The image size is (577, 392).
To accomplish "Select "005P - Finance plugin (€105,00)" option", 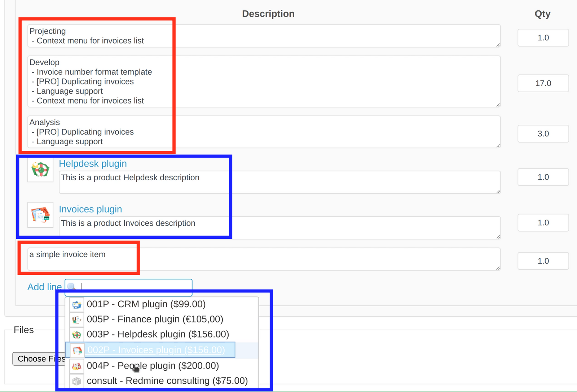I will point(155,319).
